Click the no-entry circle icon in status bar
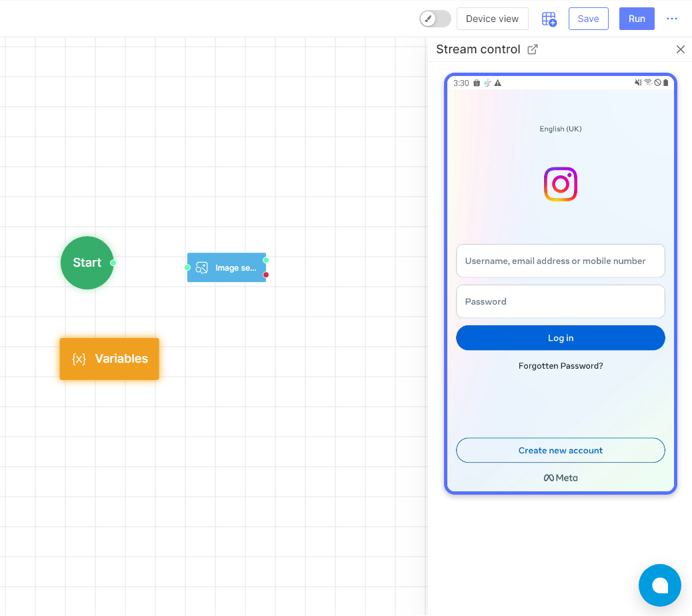The height and width of the screenshot is (616, 692). click(657, 83)
